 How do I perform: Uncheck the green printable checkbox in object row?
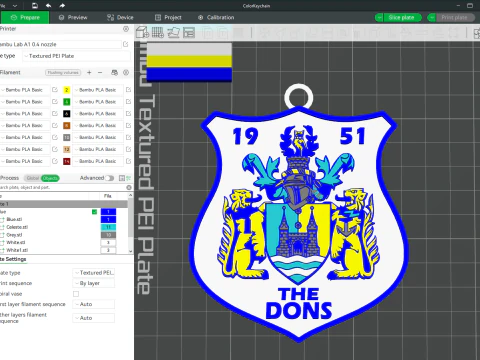94,212
